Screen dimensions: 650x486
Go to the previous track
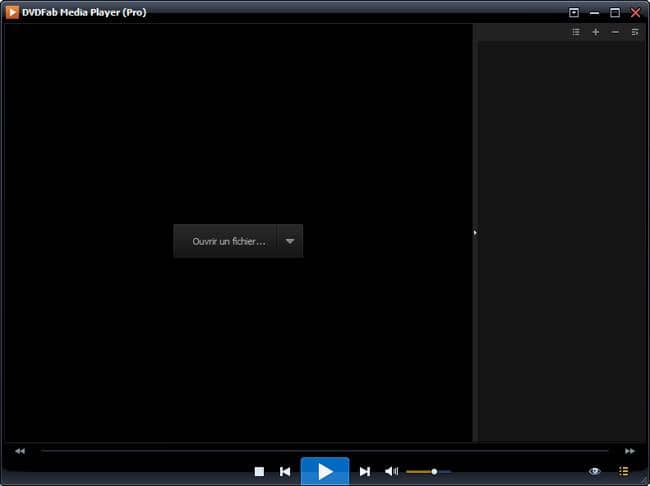click(x=285, y=471)
